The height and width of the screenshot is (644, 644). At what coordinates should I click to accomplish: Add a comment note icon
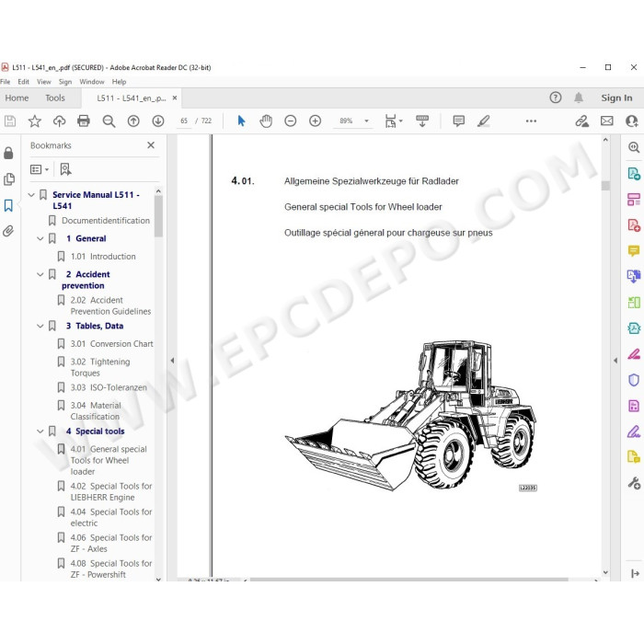point(459,121)
